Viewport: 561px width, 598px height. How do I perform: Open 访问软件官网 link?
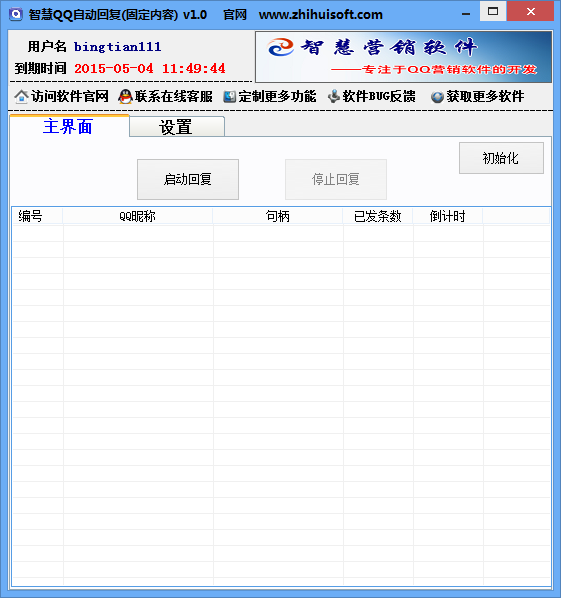pyautogui.click(x=70, y=96)
